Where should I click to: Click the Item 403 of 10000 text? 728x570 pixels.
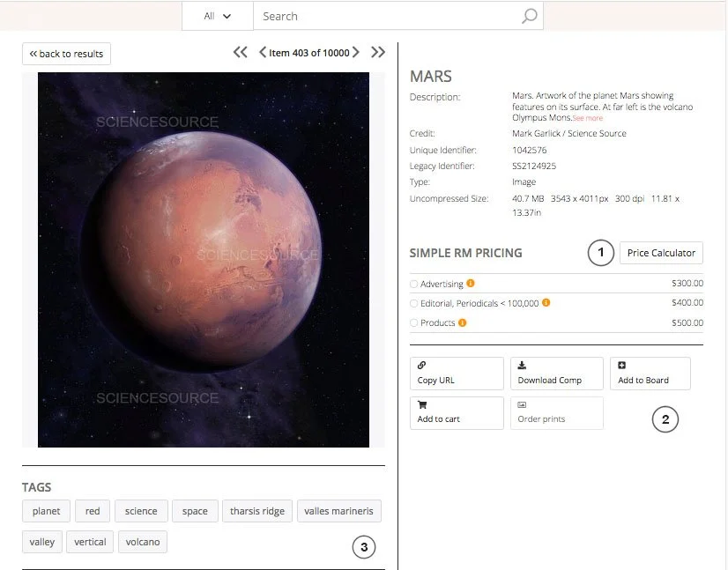[x=308, y=53]
